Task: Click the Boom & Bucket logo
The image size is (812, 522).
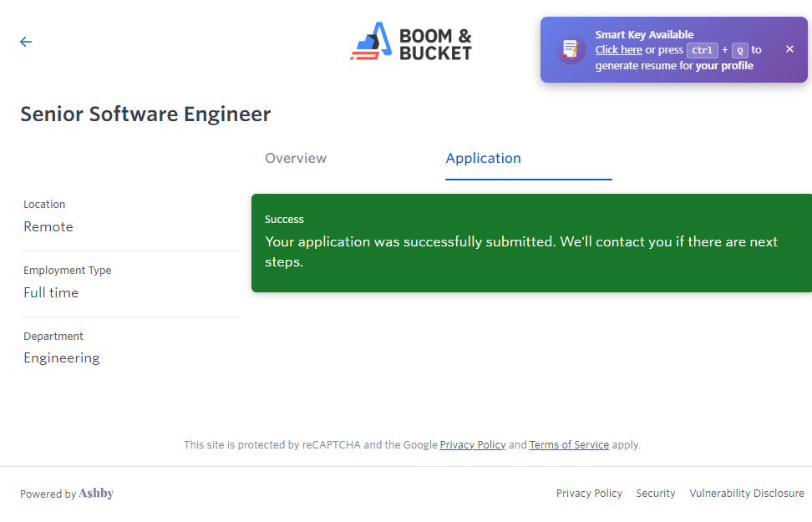Action: (x=411, y=42)
